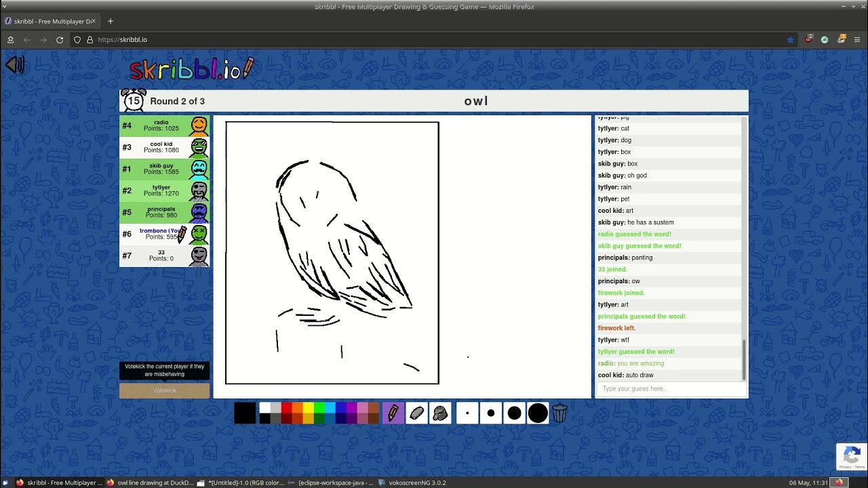Click the skib guy player's avatar
868x488 pixels.
point(199,169)
